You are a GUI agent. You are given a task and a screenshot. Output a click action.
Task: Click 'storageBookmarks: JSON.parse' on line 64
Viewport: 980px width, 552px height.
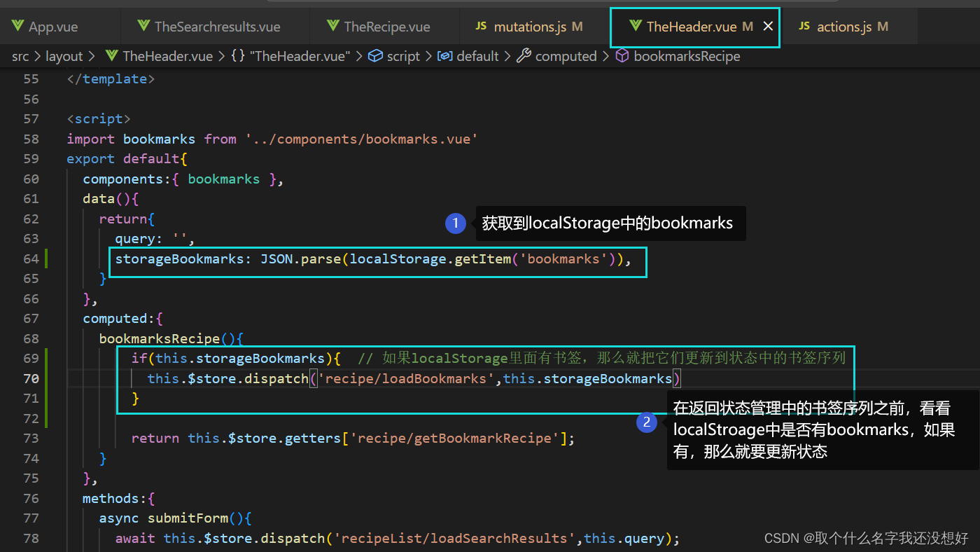228,258
